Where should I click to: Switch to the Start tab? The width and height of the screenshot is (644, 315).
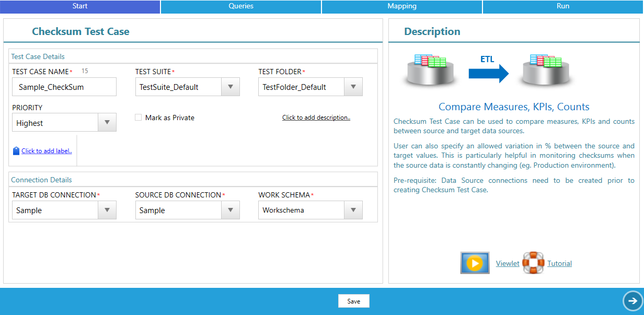click(x=80, y=7)
